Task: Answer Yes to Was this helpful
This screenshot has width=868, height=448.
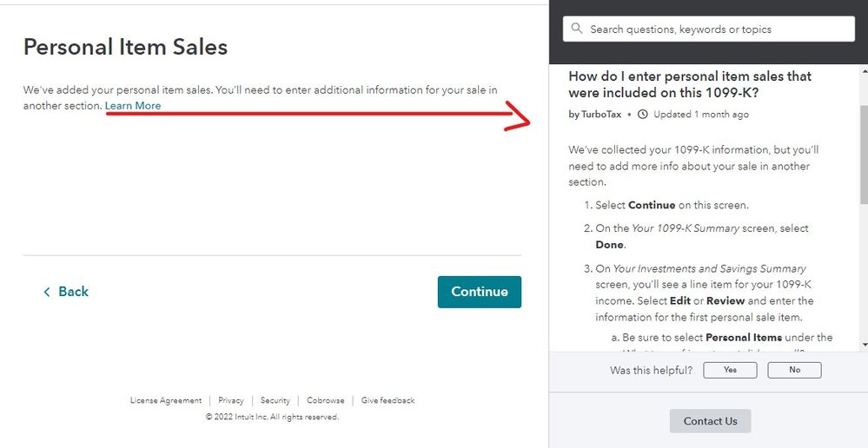Action: (x=730, y=370)
